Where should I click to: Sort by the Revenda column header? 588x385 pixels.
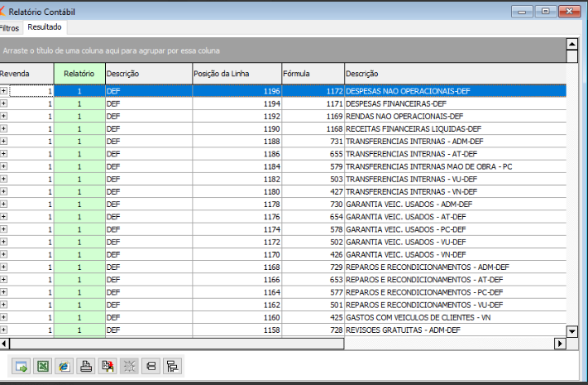(26, 74)
